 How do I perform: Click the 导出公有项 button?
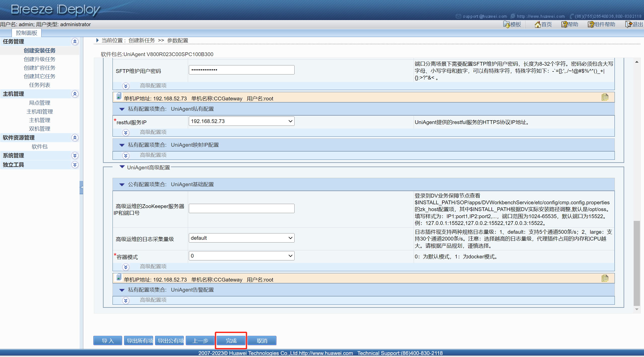pyautogui.click(x=169, y=341)
